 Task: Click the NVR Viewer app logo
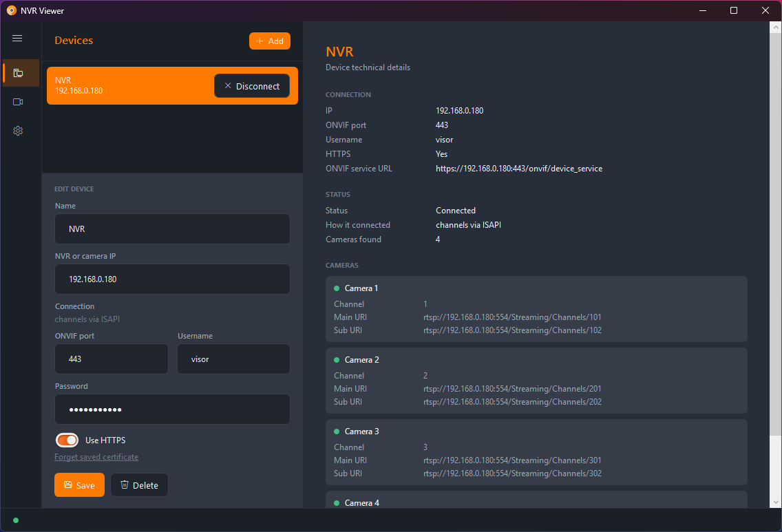pos(11,10)
